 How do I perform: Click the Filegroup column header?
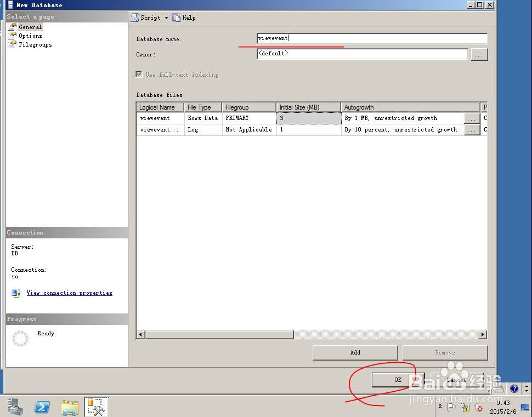[249, 107]
